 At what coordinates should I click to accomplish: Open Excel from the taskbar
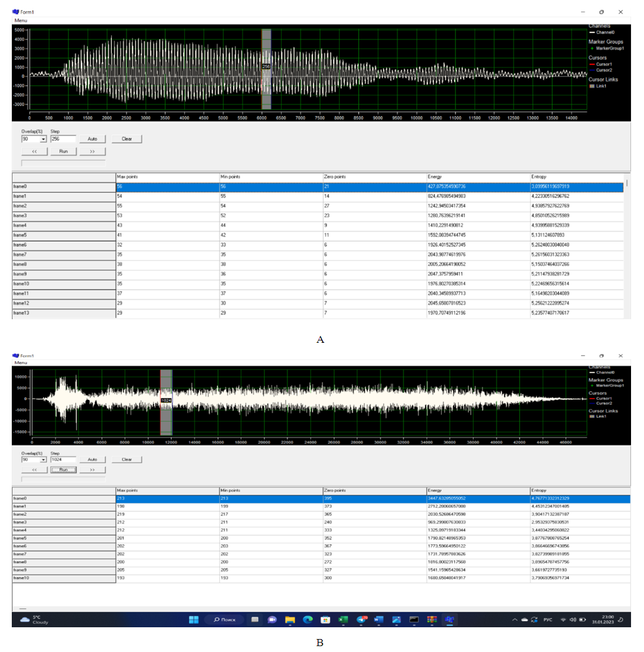tap(343, 620)
